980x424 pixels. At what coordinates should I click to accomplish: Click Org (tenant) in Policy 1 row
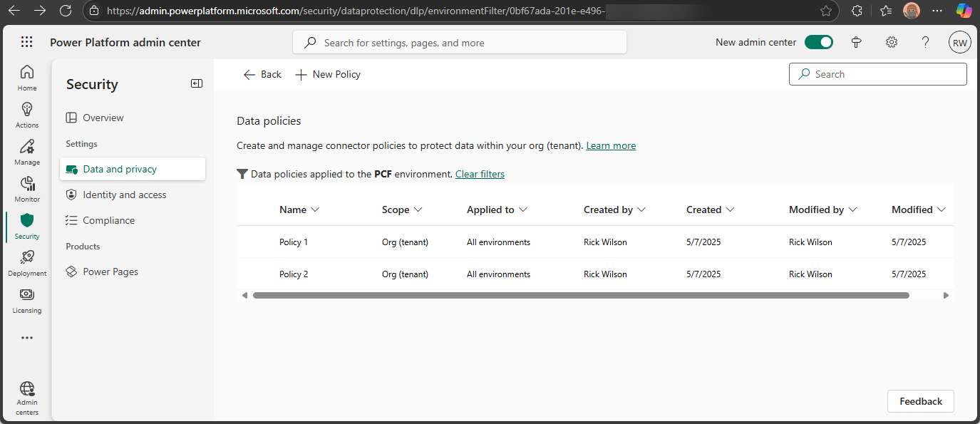(405, 242)
